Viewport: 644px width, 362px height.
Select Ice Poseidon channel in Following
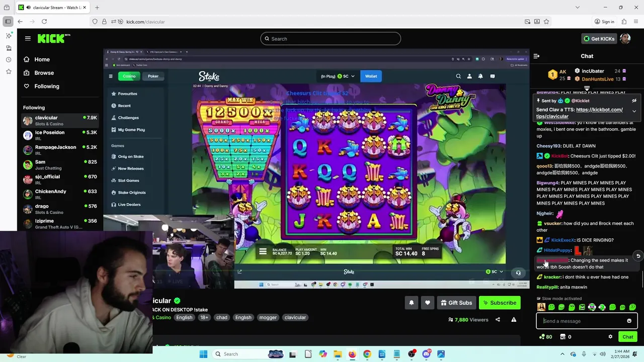coord(60,136)
